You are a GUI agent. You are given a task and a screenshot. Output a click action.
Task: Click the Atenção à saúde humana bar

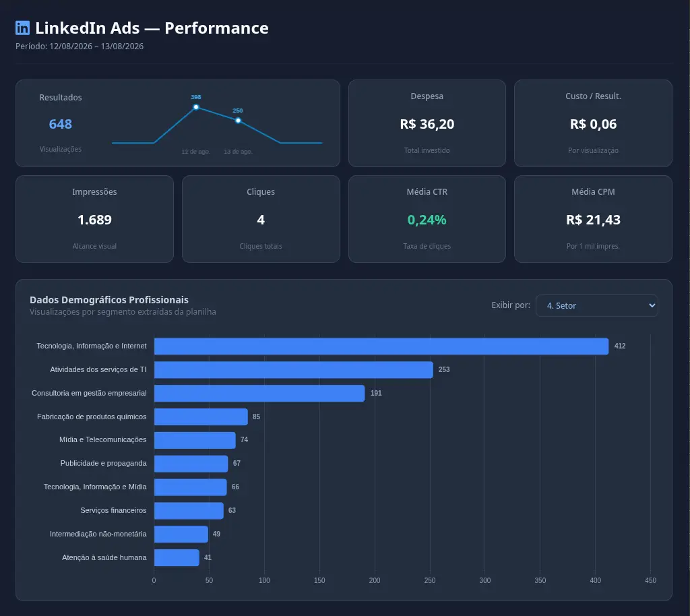point(177,557)
